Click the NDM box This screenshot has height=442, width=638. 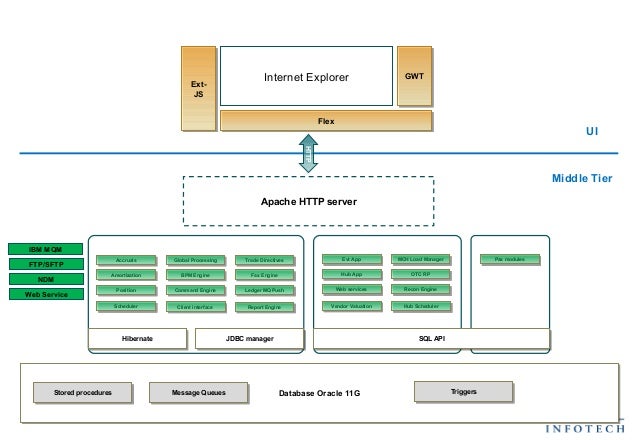[46, 279]
